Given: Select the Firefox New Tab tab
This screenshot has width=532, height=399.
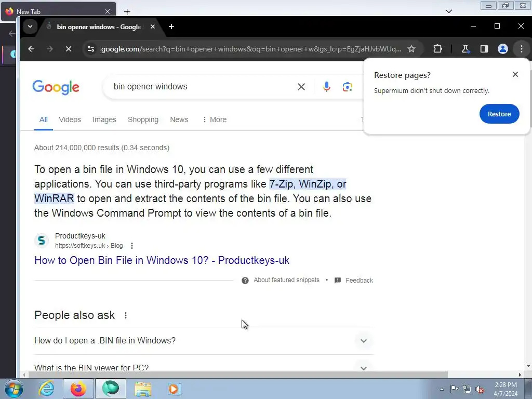Looking at the screenshot, I should [58, 11].
